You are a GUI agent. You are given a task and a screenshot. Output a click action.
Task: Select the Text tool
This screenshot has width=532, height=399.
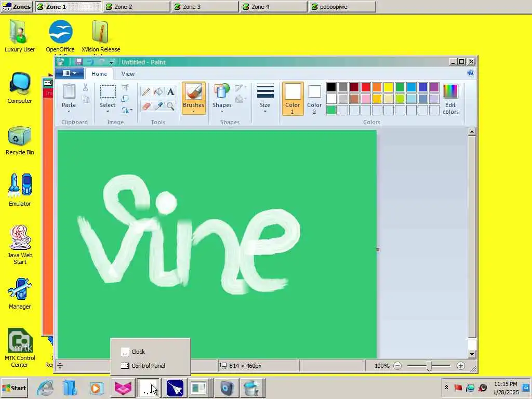170,91
